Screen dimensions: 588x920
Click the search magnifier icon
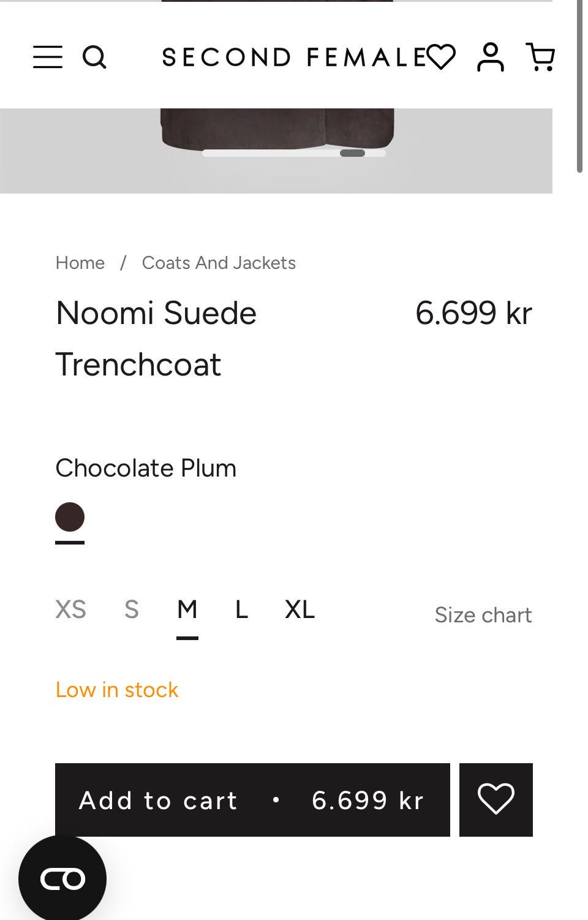94,57
